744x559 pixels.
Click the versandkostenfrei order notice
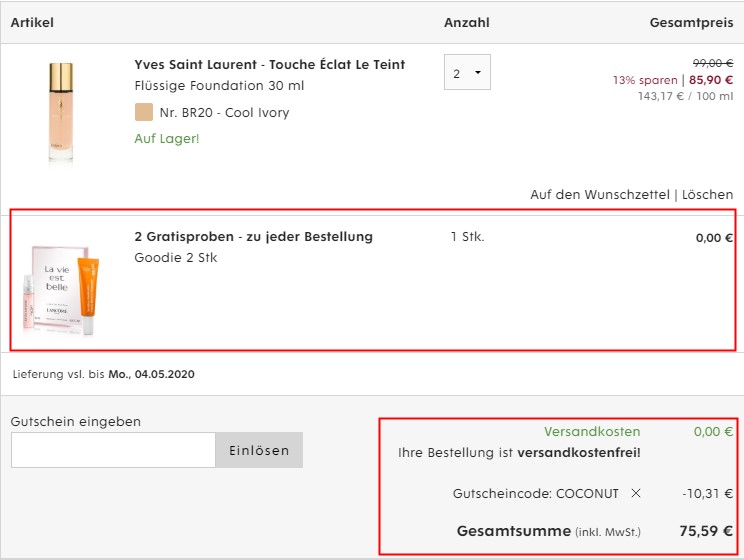click(519, 452)
